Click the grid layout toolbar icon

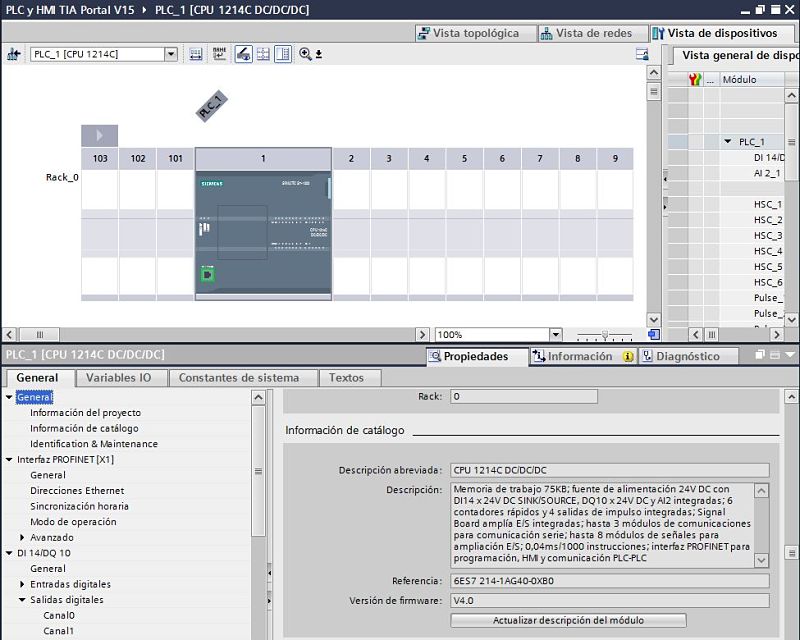tap(263, 54)
